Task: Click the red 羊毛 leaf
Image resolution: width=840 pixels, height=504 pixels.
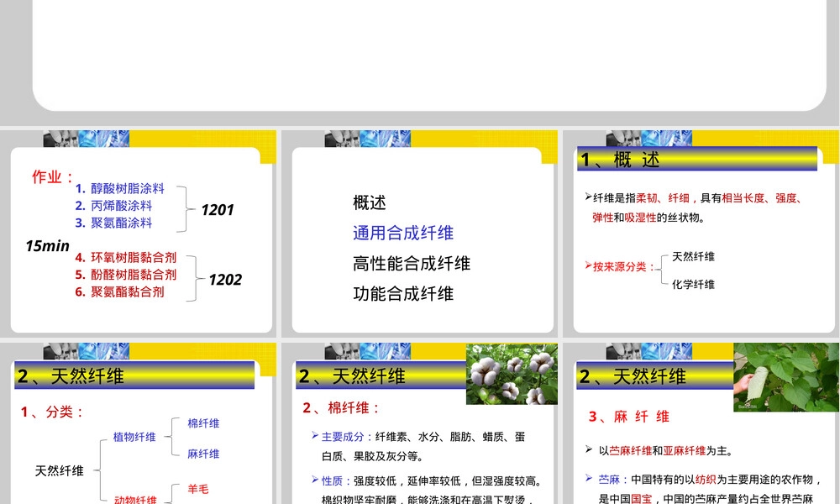Action: (197, 489)
